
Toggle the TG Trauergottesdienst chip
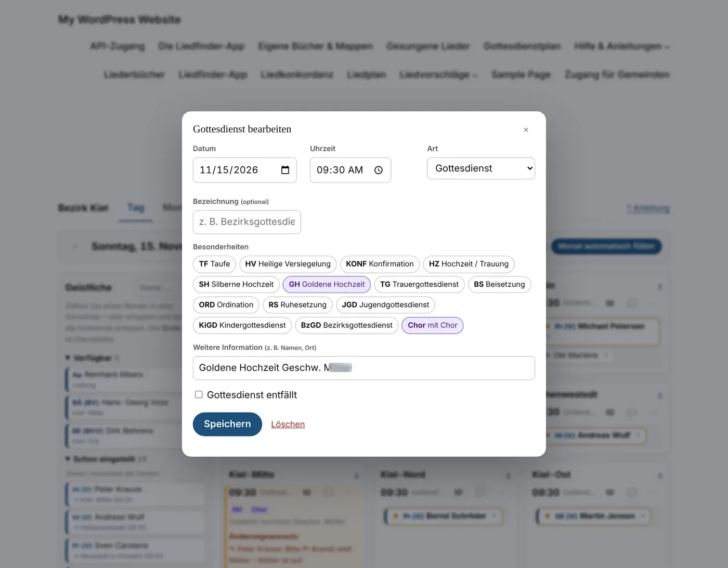[419, 284]
